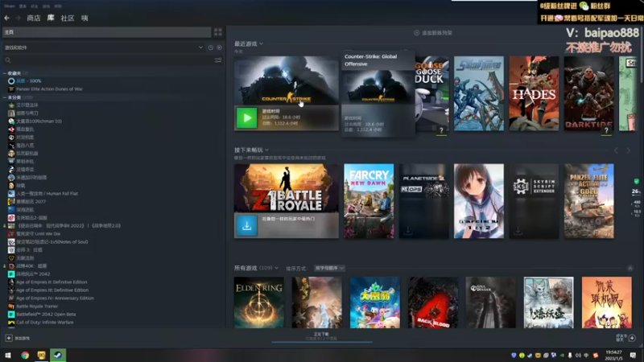Screen dimensions: 644x362
Task: Click the Steam icon in taskbar
Action: 58,355
